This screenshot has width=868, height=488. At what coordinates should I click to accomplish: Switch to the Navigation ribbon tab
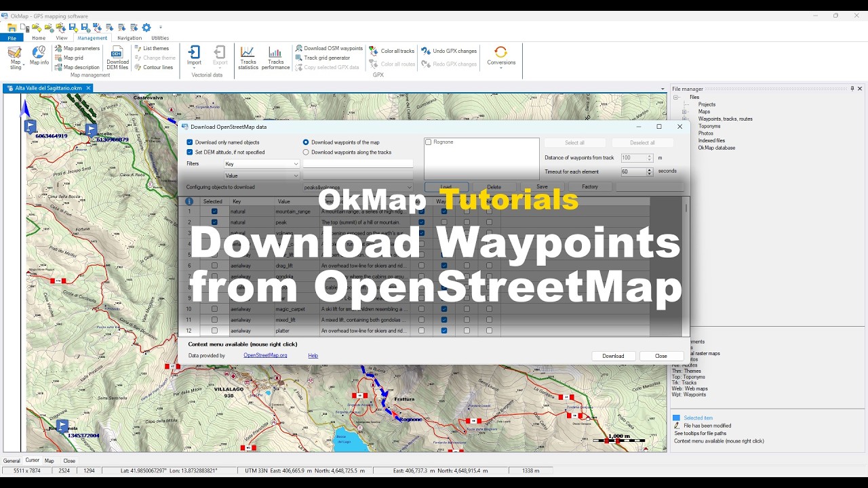(130, 38)
